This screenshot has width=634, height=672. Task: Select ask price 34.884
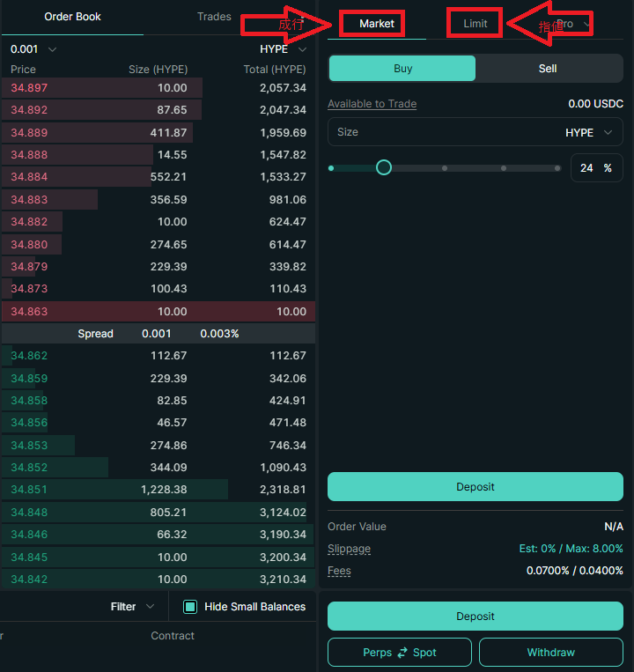coord(29,177)
